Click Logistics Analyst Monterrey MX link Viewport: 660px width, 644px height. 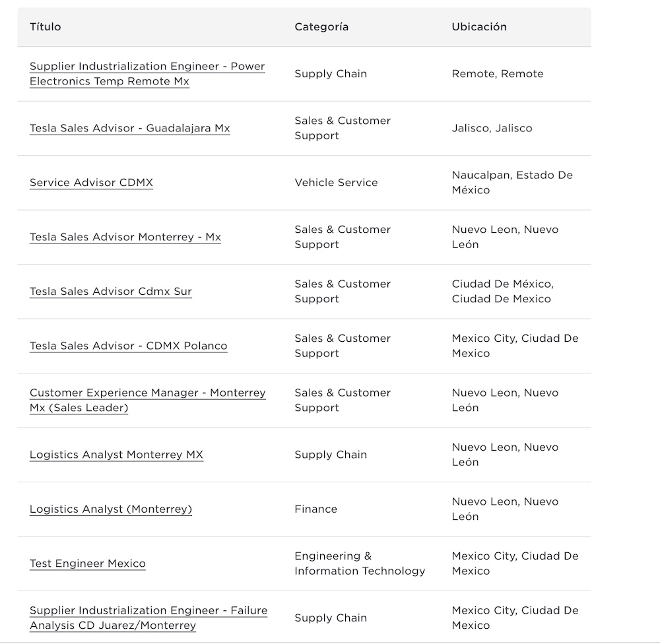click(x=116, y=455)
